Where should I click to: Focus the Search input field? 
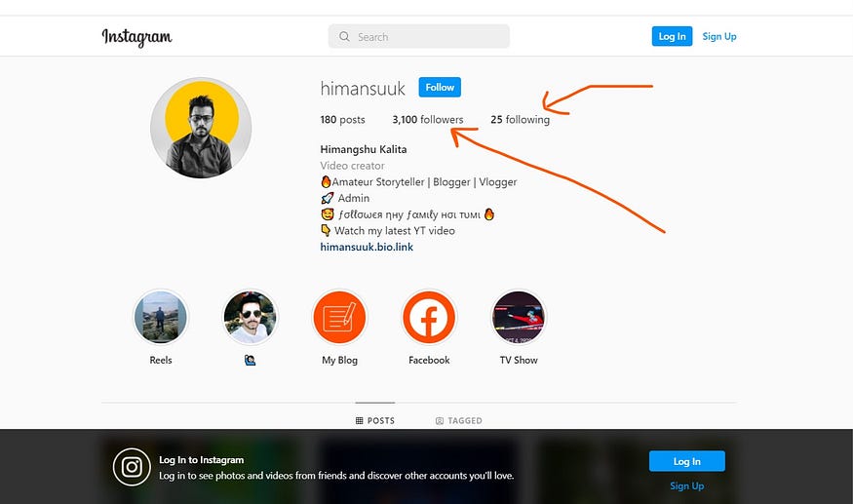pos(419,36)
